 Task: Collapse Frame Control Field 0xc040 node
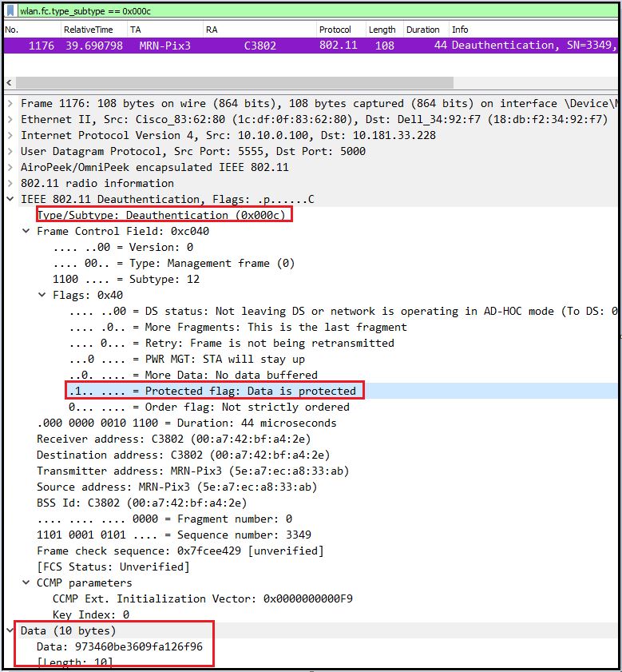(26, 231)
